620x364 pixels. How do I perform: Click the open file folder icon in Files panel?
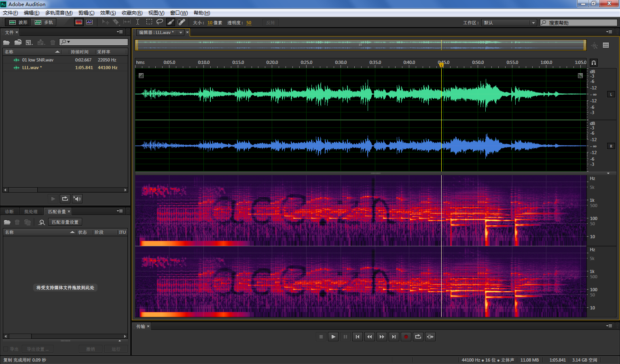point(6,42)
